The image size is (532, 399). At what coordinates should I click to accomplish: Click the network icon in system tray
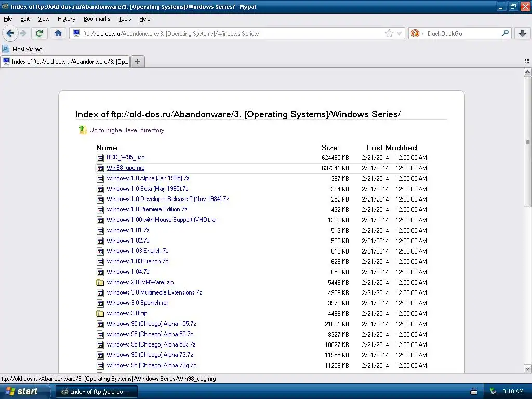(493, 392)
